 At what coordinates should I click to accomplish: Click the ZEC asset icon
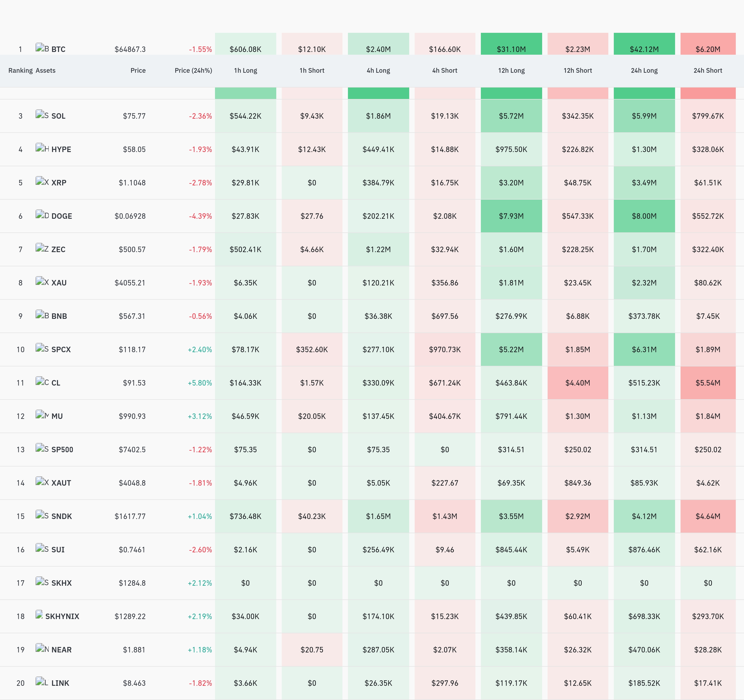point(42,248)
